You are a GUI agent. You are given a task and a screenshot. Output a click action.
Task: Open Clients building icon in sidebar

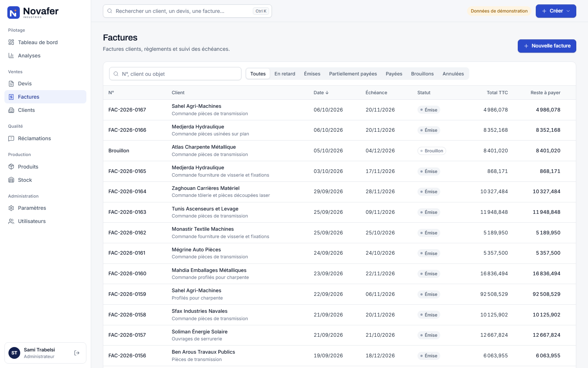click(11, 110)
